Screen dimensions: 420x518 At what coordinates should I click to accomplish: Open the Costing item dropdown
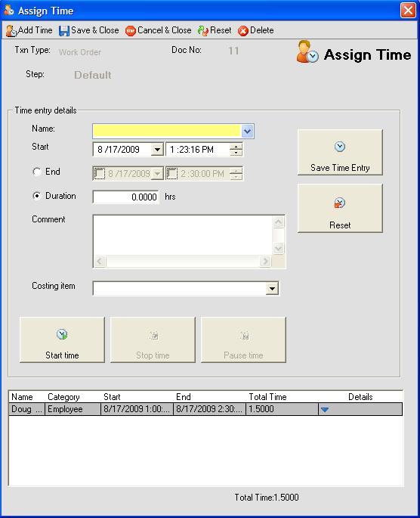(272, 289)
